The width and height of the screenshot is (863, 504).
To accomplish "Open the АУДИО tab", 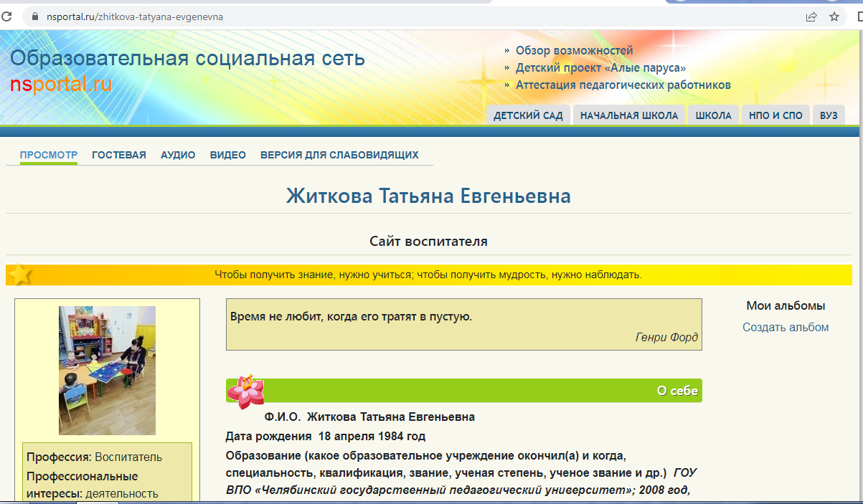I will (178, 155).
